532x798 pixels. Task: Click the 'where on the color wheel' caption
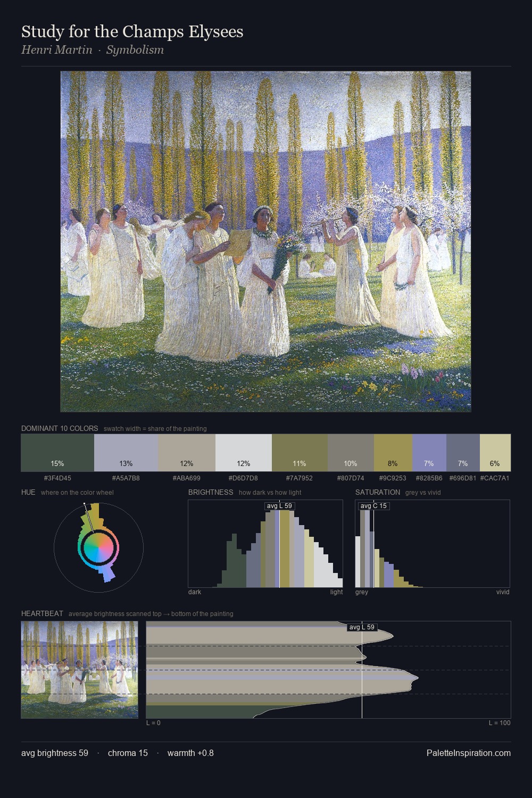click(77, 493)
